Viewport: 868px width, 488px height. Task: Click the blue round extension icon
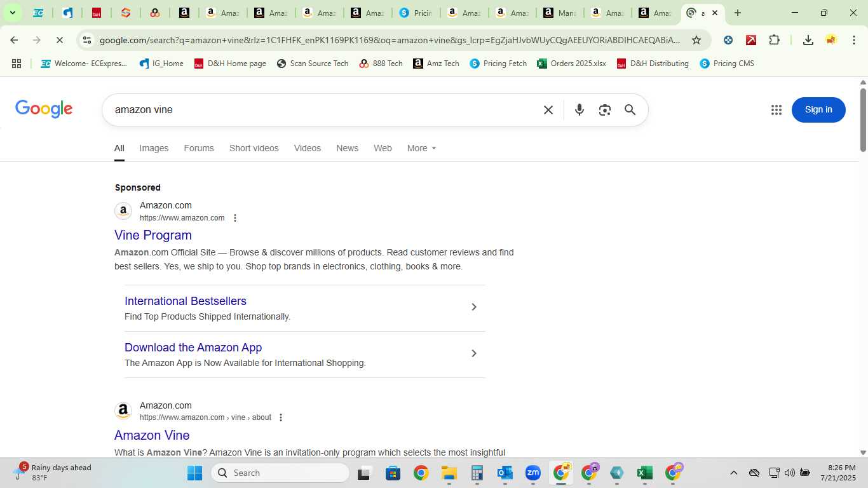(x=728, y=40)
